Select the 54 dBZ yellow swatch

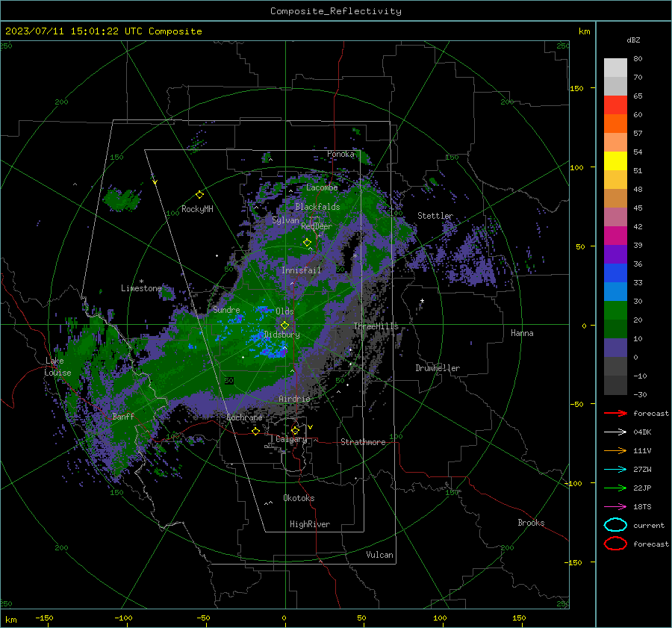click(x=615, y=161)
